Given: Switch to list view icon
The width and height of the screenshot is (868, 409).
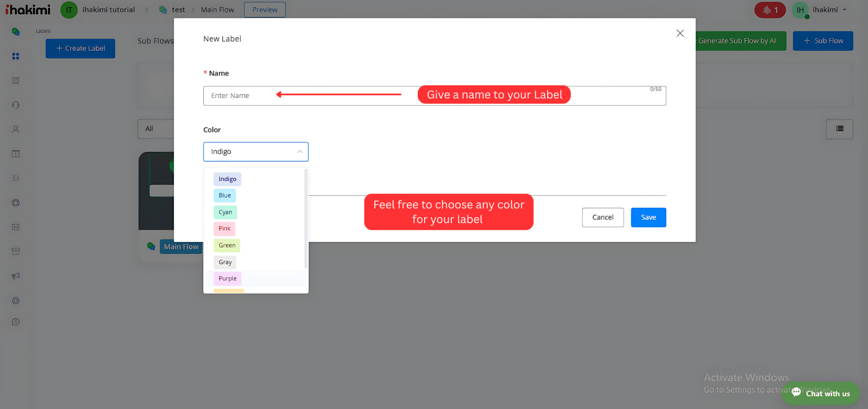Looking at the screenshot, I should point(839,129).
